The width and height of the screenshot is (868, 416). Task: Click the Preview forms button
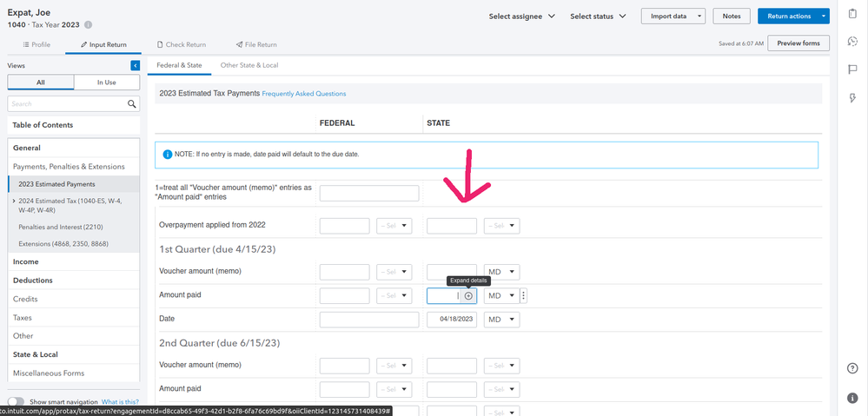798,43
